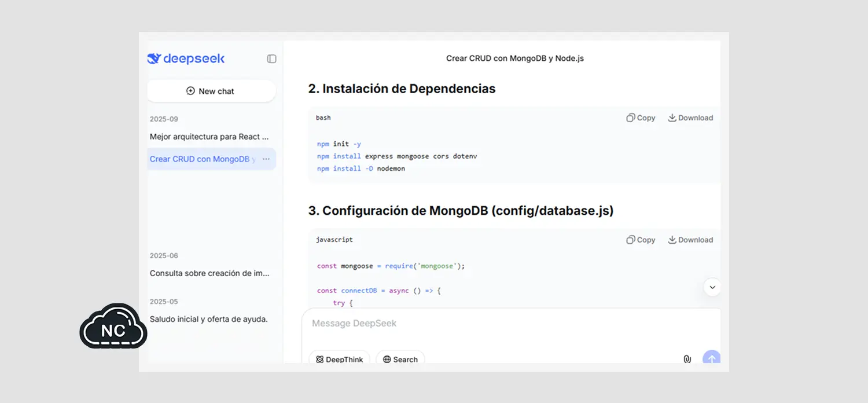
Task: Open 'Consulta sobre creación de im...' chat
Action: tap(209, 273)
